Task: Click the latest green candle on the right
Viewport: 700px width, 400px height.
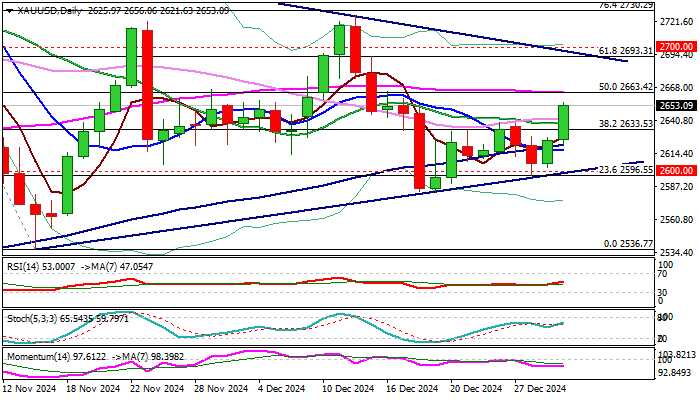Action: [563, 122]
